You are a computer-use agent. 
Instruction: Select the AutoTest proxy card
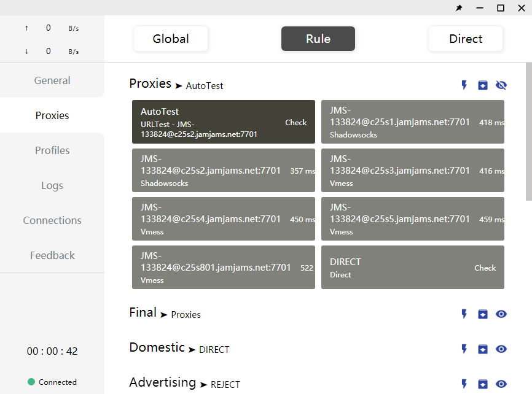point(209,122)
